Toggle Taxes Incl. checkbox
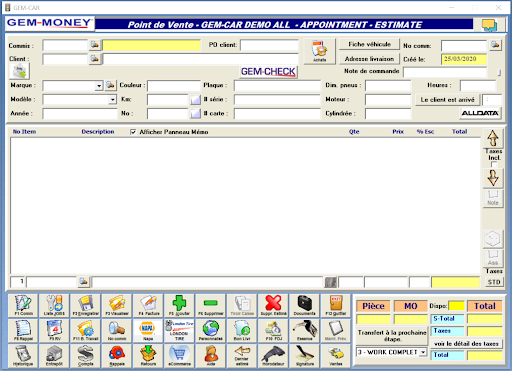512x371 pixels. [x=494, y=164]
